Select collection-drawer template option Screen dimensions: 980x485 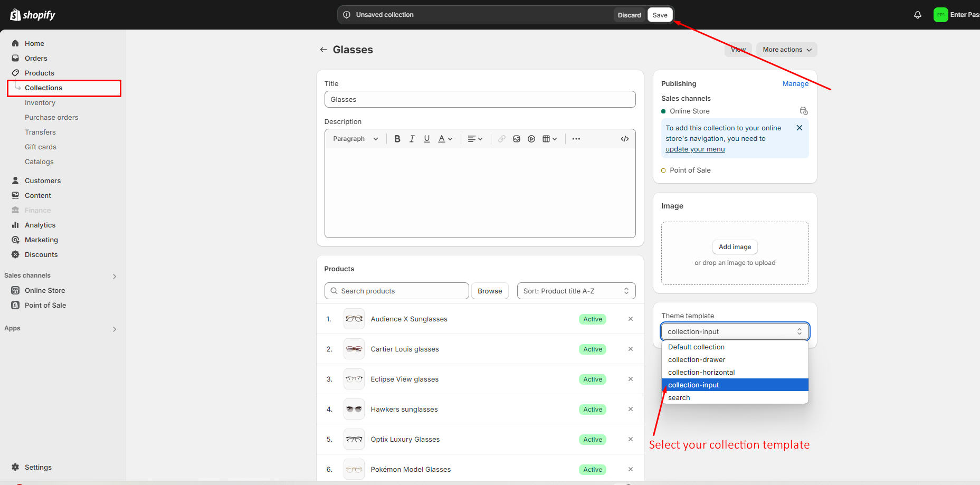pos(735,359)
